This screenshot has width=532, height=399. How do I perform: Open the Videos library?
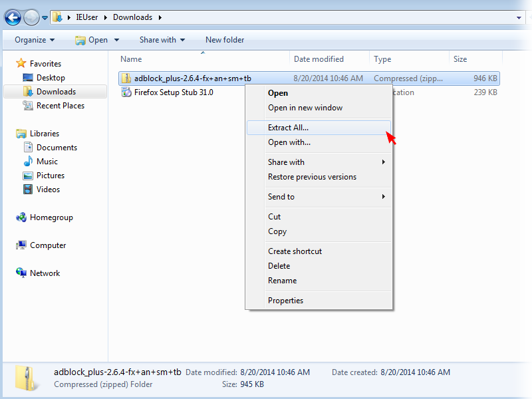click(48, 190)
